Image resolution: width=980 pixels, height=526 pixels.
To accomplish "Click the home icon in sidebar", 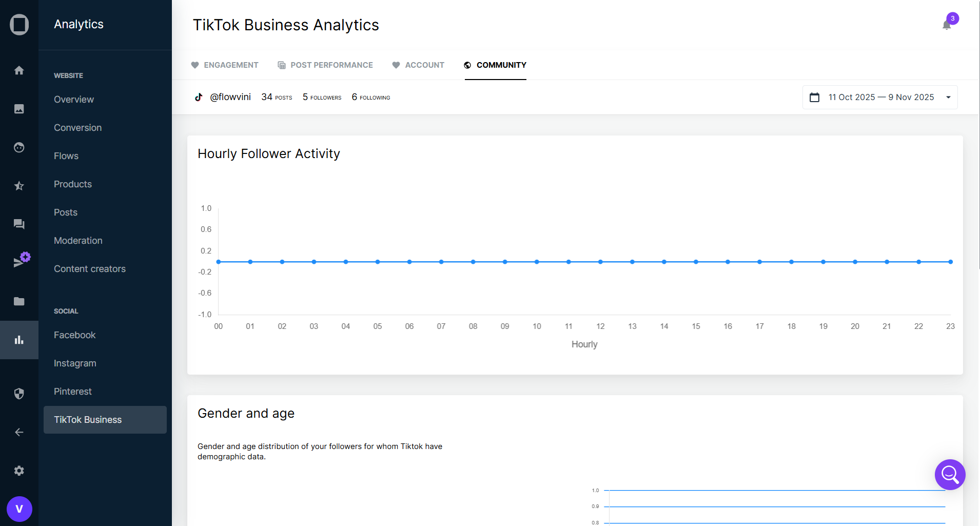I will point(19,70).
